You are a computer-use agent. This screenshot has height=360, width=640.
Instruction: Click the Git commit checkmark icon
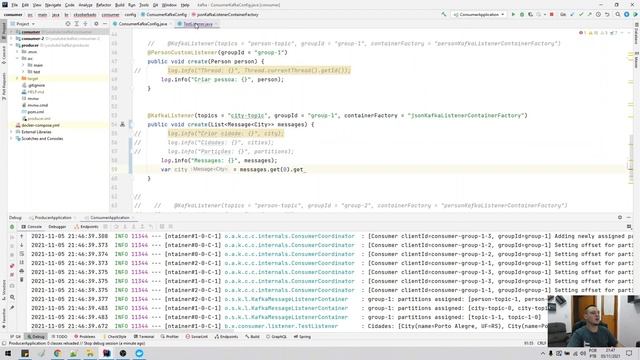coord(581,15)
